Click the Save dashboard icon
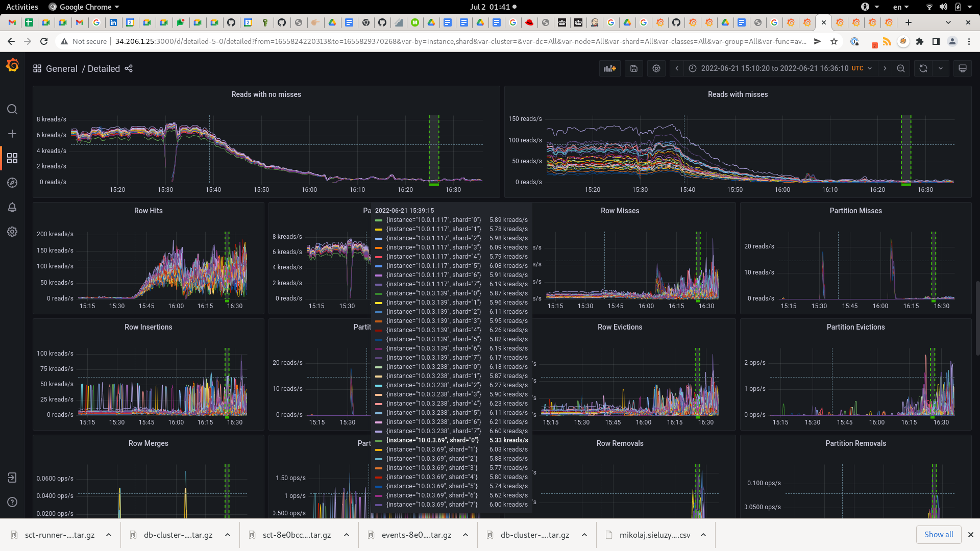The width and height of the screenshot is (980, 551). click(633, 68)
